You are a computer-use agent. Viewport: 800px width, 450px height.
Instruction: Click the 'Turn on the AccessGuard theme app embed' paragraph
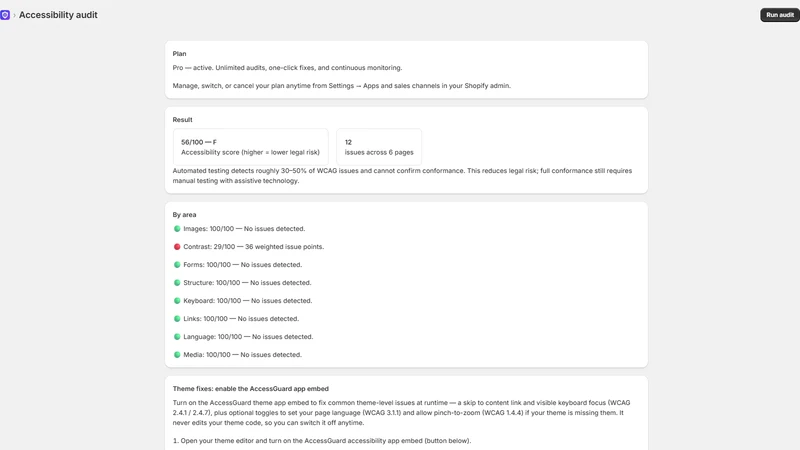click(x=402, y=413)
